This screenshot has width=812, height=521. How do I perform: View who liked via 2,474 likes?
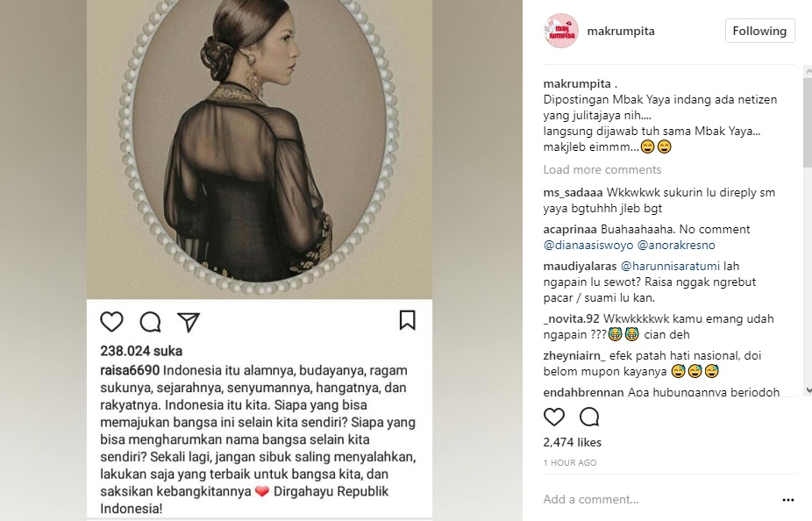[573, 442]
